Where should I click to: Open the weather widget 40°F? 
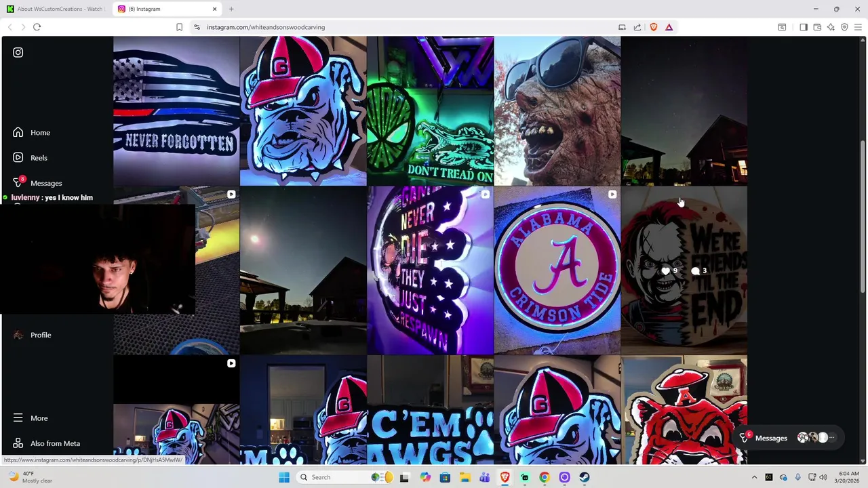(x=31, y=477)
